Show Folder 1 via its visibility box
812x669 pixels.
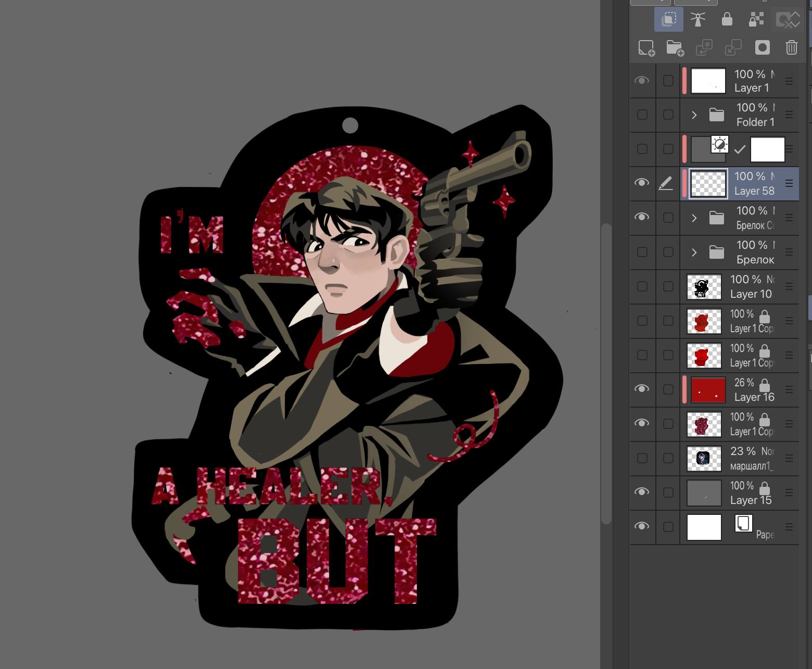point(642,115)
